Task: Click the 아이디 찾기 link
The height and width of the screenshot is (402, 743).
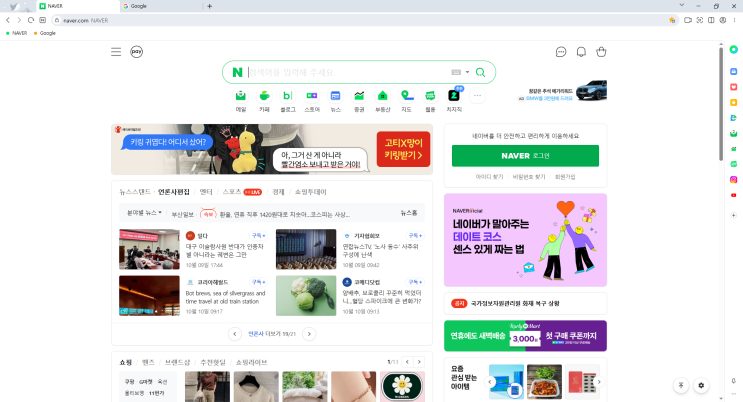Action: coord(489,177)
